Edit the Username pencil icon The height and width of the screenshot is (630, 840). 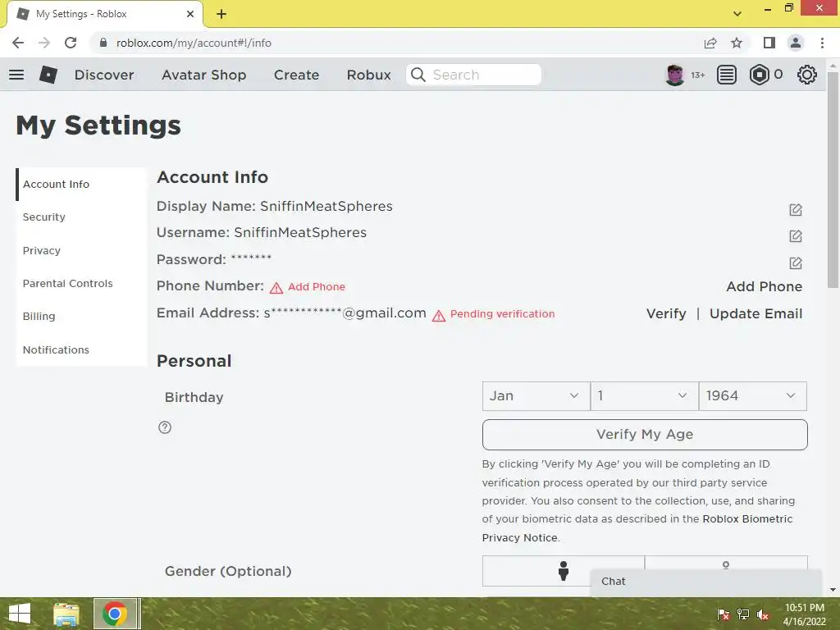[x=796, y=235]
